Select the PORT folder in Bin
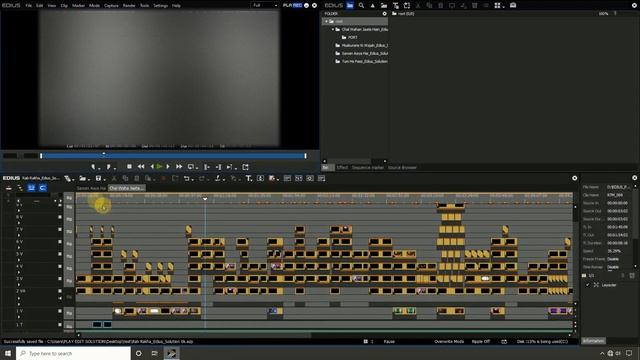640x360 pixels. click(x=353, y=37)
